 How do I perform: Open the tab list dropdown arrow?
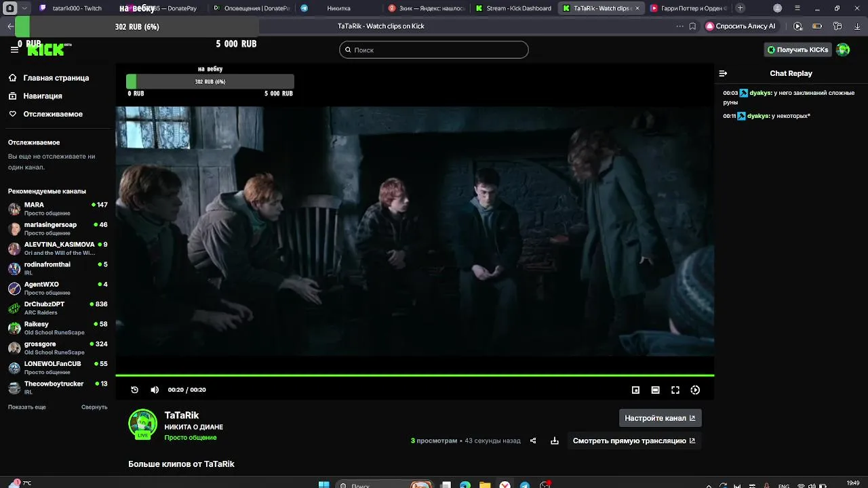coord(25,8)
